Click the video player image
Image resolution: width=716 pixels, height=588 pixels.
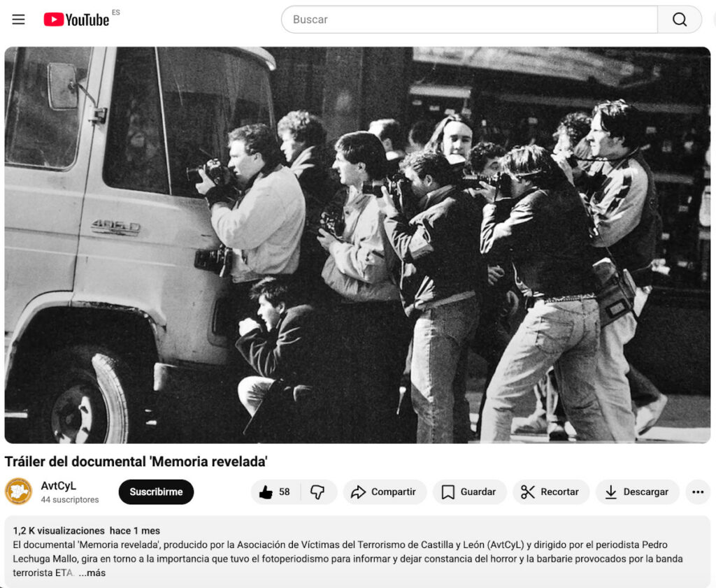(x=357, y=245)
